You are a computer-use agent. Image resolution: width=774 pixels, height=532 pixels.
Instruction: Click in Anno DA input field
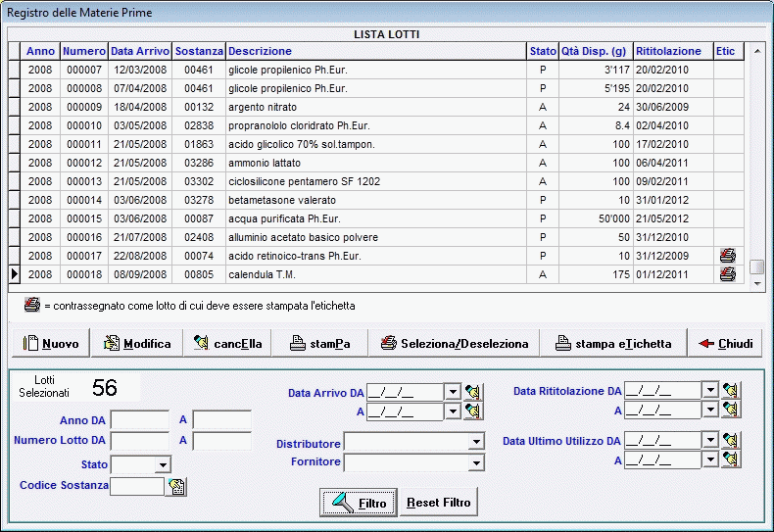[140, 420]
